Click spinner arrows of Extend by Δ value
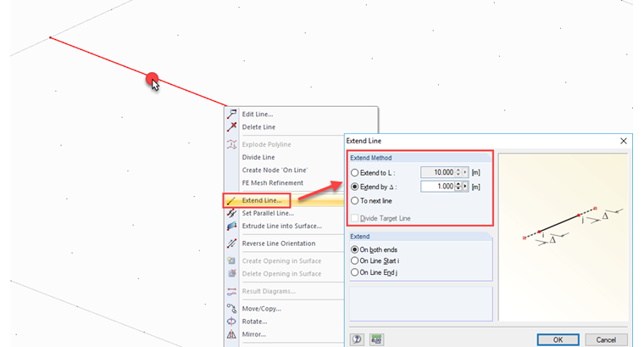644x347 pixels. point(458,187)
